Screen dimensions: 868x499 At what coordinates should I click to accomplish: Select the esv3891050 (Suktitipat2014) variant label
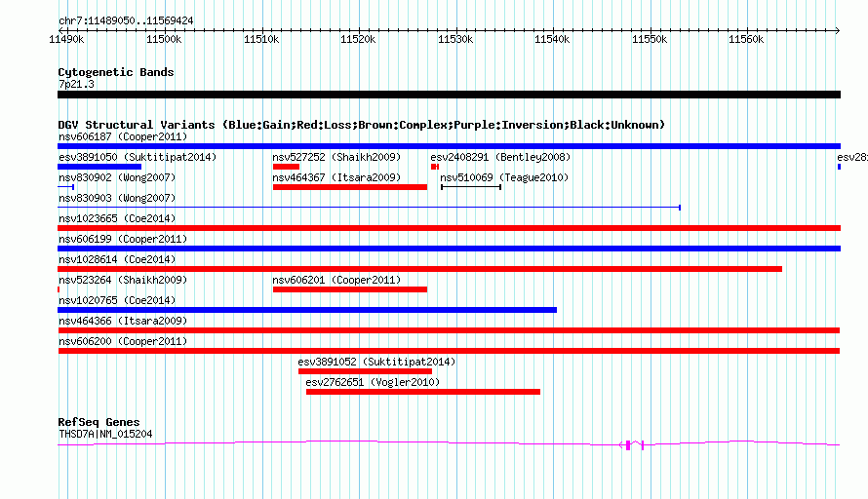click(138, 157)
